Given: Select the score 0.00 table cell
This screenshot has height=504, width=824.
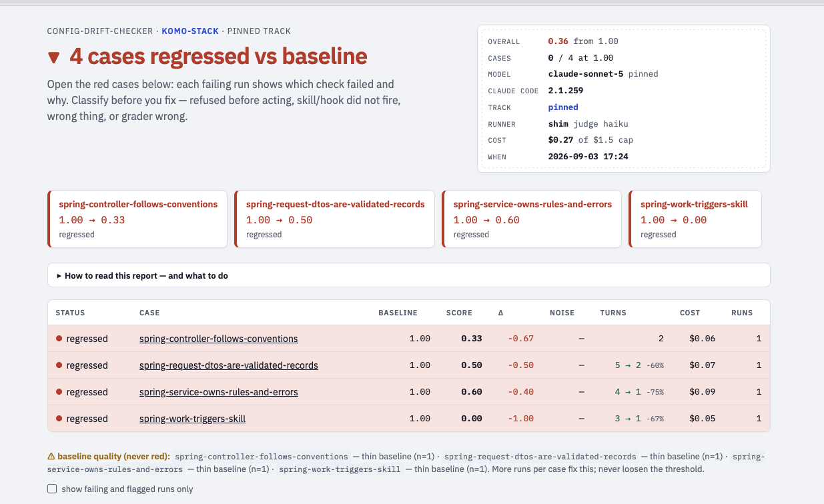Looking at the screenshot, I should click(x=471, y=419).
